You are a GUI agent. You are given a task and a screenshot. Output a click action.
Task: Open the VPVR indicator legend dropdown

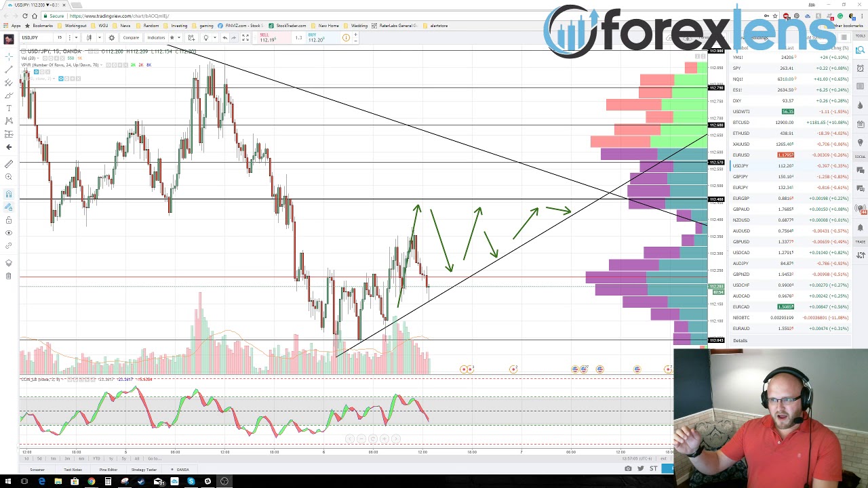pos(102,64)
